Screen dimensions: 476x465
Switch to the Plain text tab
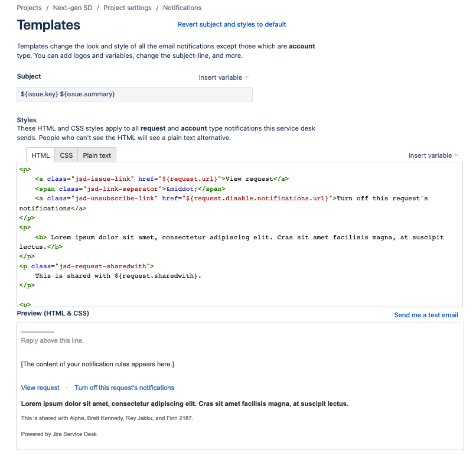(97, 155)
